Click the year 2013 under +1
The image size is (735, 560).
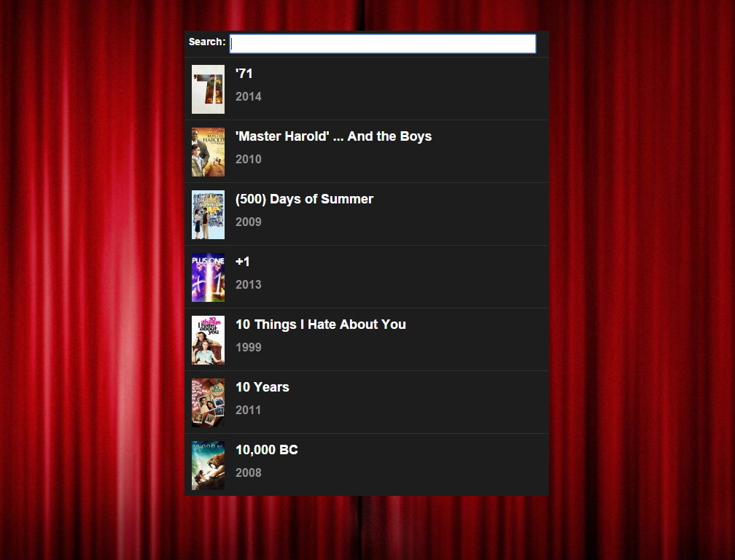[249, 284]
